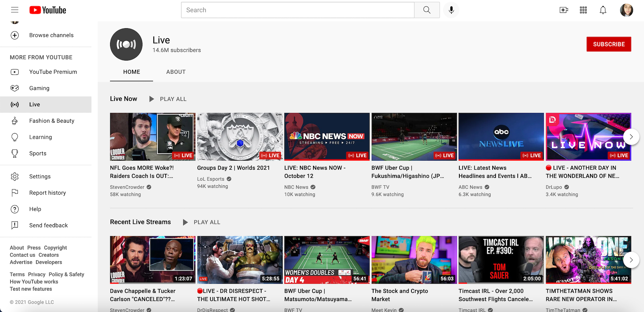Click the Learning lightbulb icon

click(15, 137)
